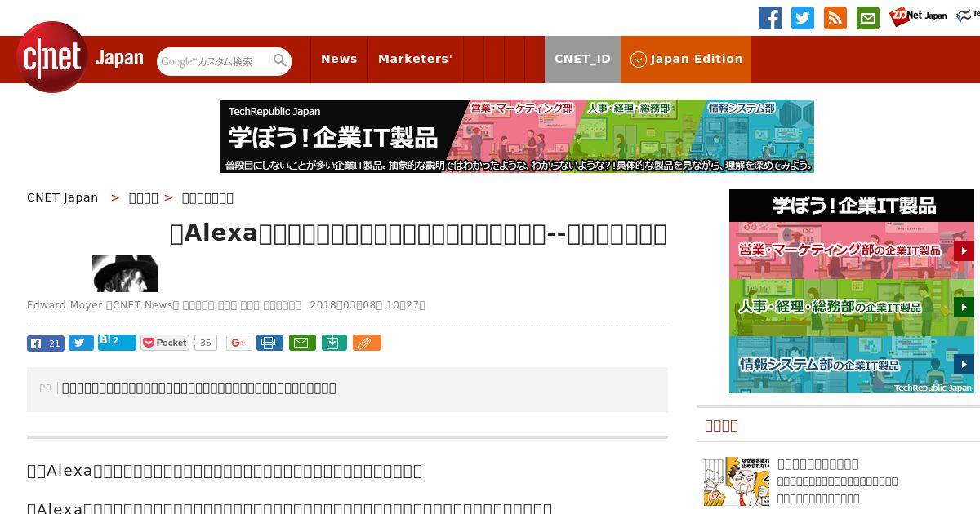Open the orange RSS feed icon
The image size is (980, 514).
click(835, 18)
